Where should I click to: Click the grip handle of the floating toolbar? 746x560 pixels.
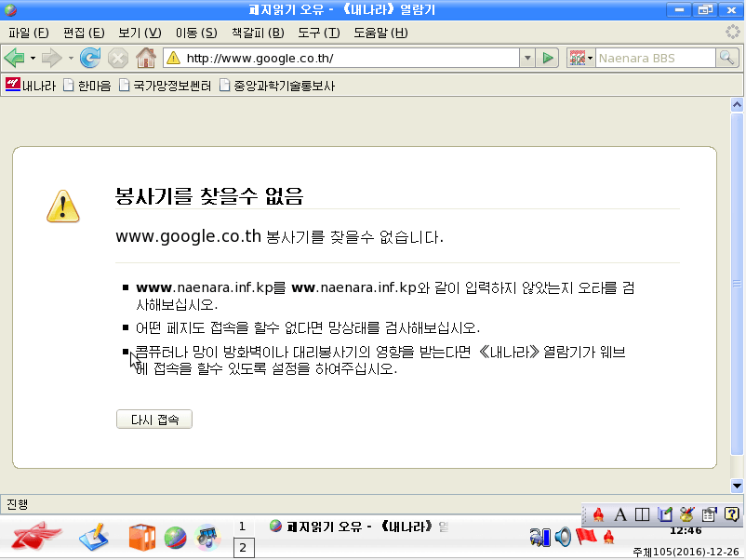[x=585, y=514]
